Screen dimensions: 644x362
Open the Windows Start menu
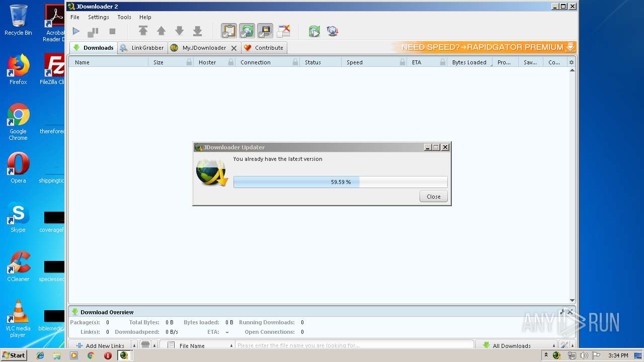14,355
